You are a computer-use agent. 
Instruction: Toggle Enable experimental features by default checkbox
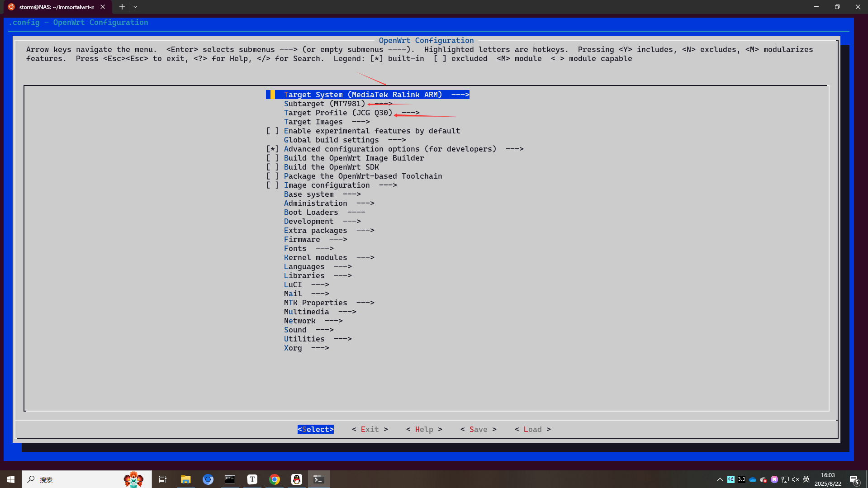tap(272, 131)
